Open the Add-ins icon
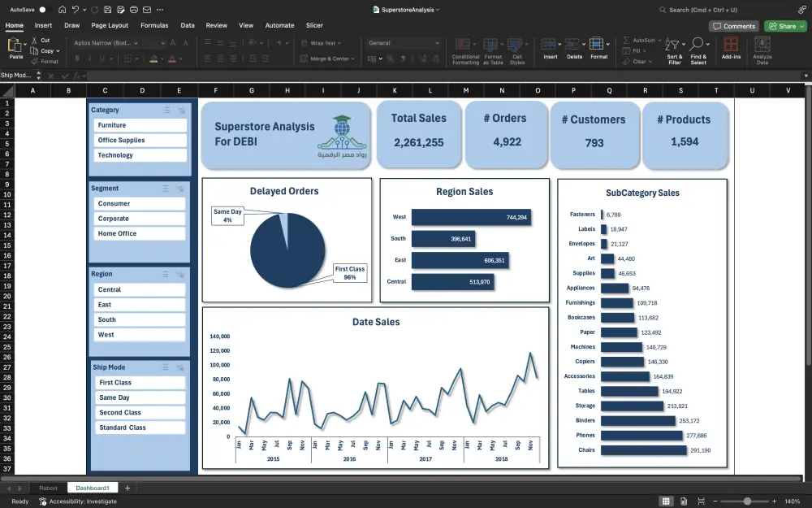812x508 pixels. [731, 44]
